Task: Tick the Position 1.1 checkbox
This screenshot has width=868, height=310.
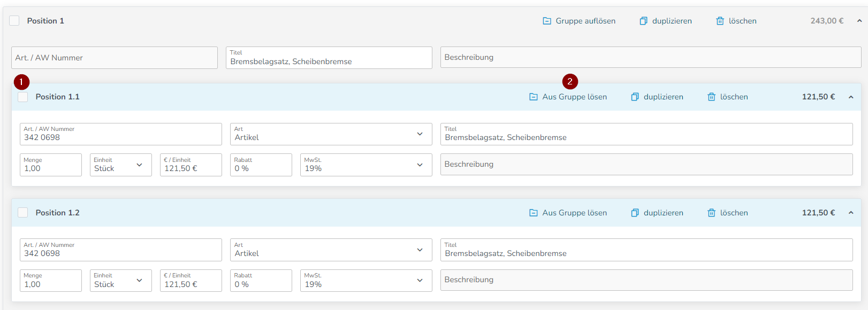Action: pos(23,97)
